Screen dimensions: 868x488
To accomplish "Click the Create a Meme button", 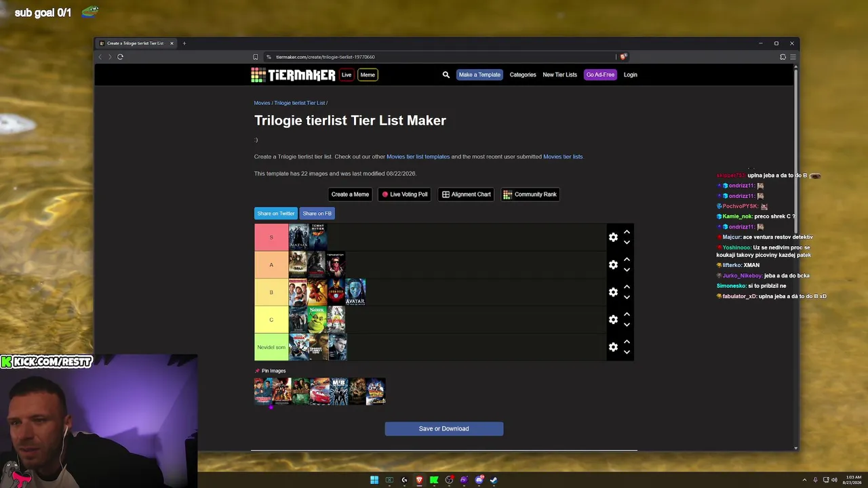I will pos(350,195).
